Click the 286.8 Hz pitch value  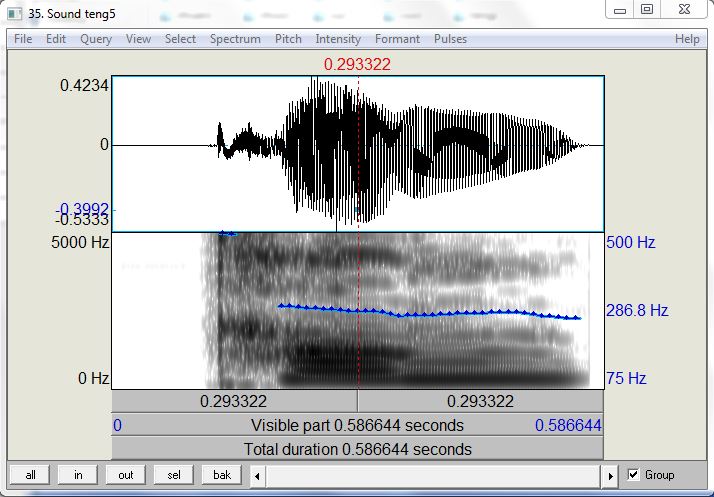637,311
